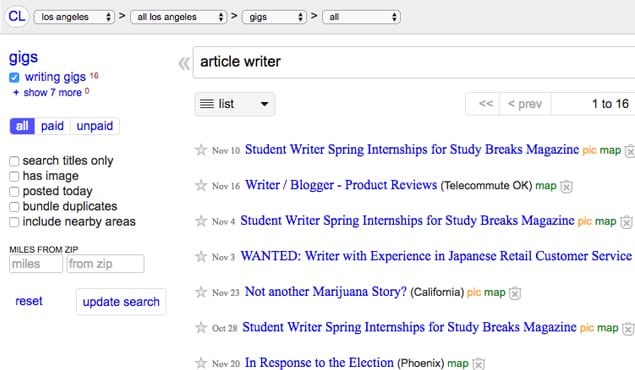Open Nov 4 Student Writer Spring Internships listing
Image resolution: width=635 pixels, height=370 pixels.
[407, 221]
